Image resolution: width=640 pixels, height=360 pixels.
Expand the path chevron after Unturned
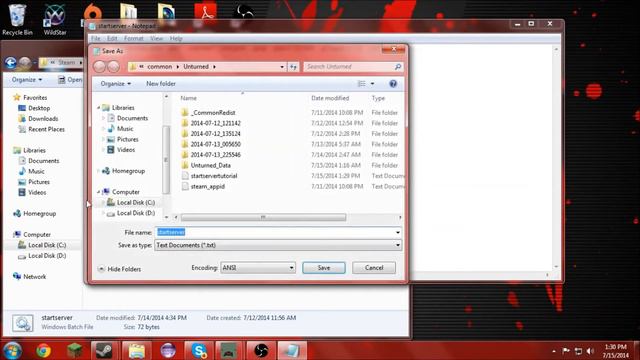pos(214,67)
